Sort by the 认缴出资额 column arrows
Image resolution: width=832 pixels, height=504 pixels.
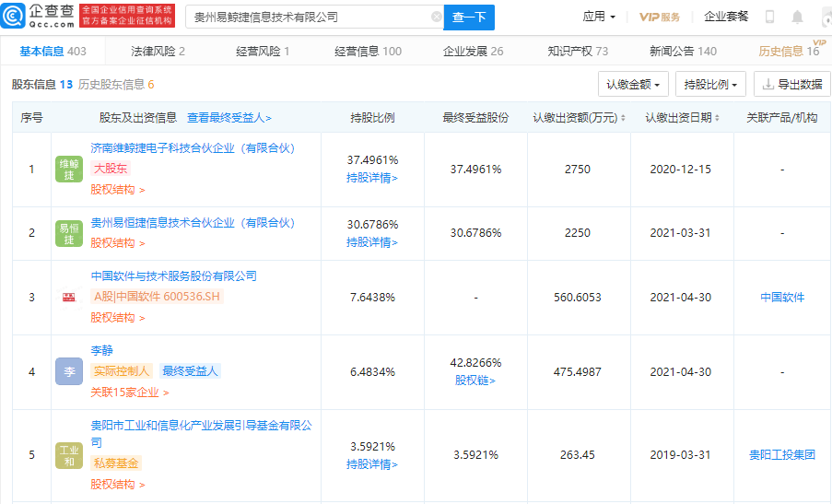tap(623, 118)
